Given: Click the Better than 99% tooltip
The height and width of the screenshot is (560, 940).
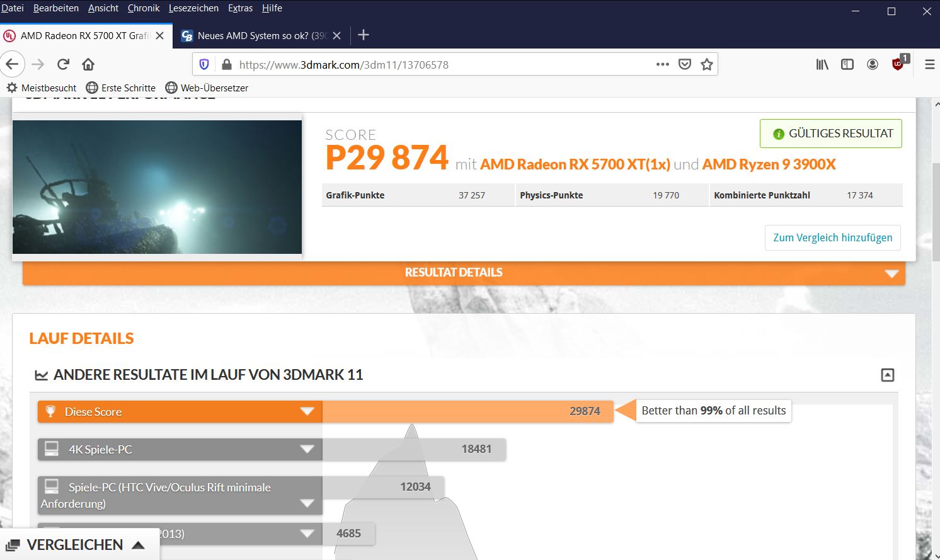Looking at the screenshot, I should pyautogui.click(x=714, y=411).
